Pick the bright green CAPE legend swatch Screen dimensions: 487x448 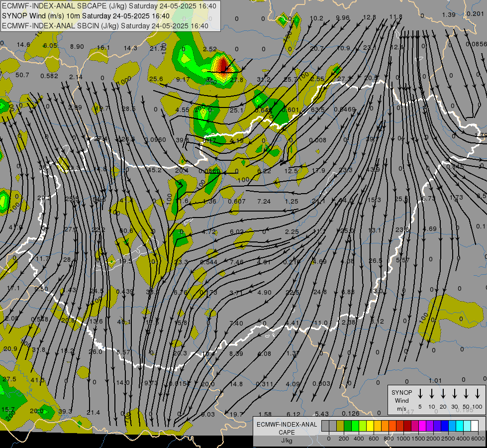(x=355, y=426)
